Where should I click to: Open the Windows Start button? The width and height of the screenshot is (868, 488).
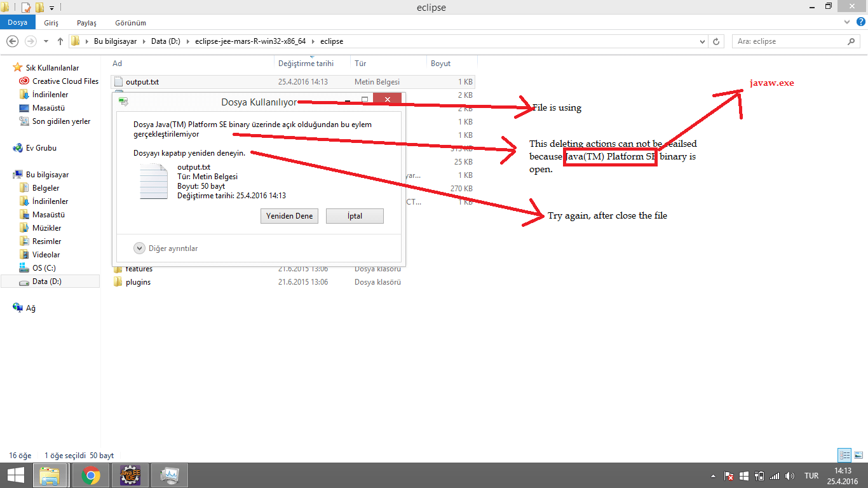(16, 475)
